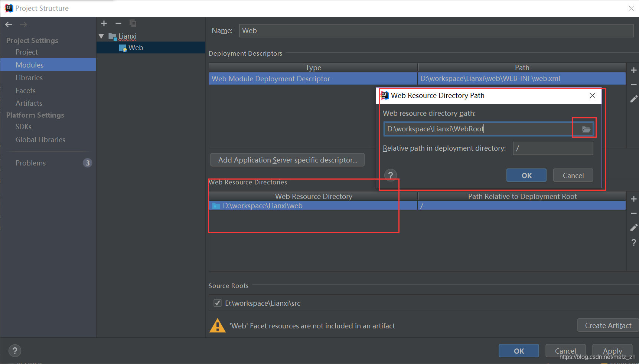The height and width of the screenshot is (364, 639).
Task: Collapse the Lianxi module tree node
Action: tap(101, 36)
